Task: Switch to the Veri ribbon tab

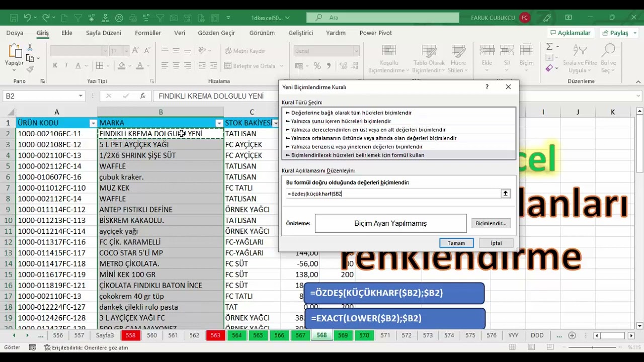Action: click(180, 33)
